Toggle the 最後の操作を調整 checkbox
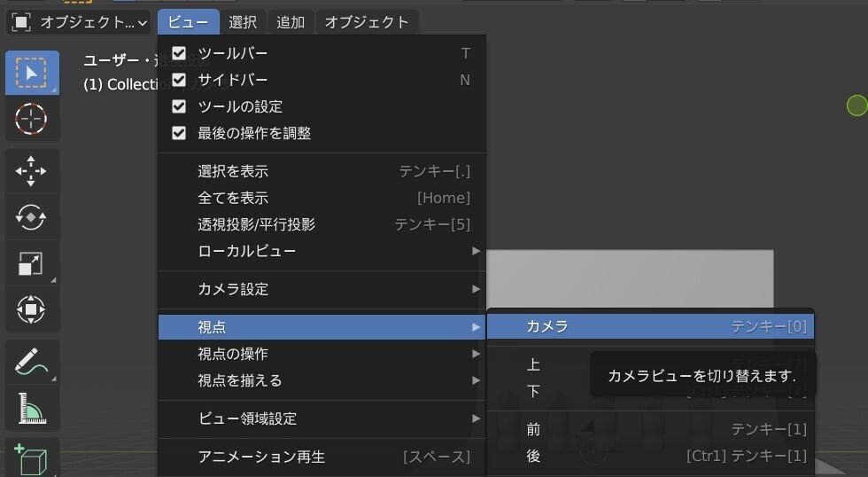 coord(179,133)
